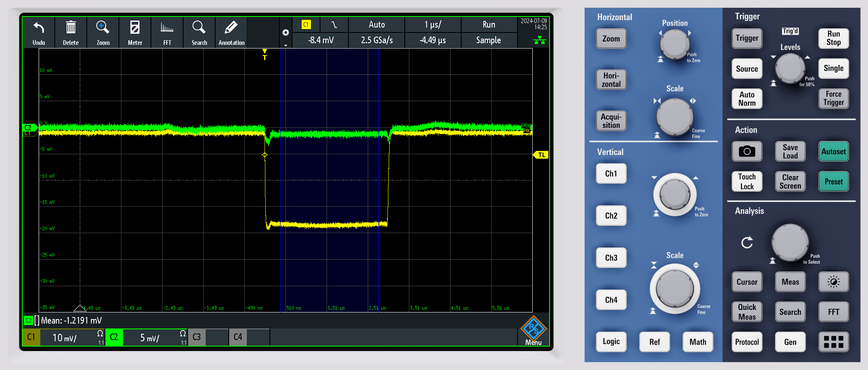Open the 1 µs/ time scale setting
Image resolution: width=868 pixels, height=370 pixels.
(x=432, y=25)
